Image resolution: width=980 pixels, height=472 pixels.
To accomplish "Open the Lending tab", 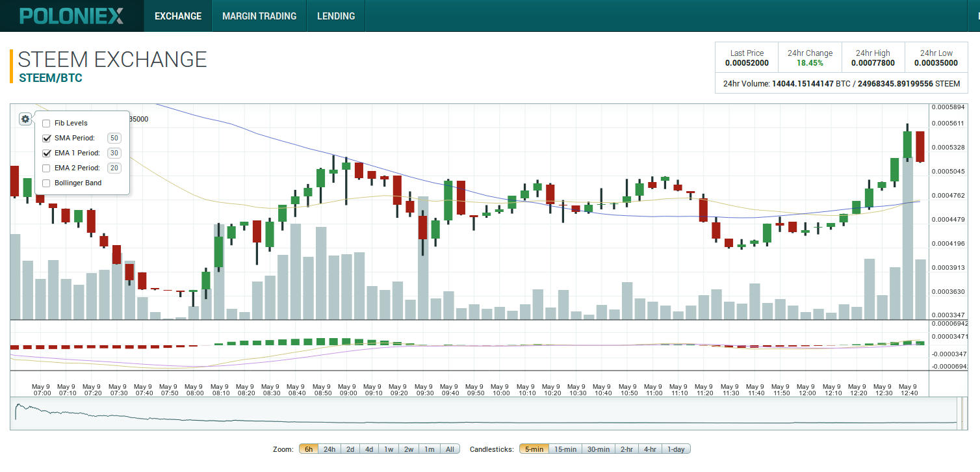I will point(336,16).
